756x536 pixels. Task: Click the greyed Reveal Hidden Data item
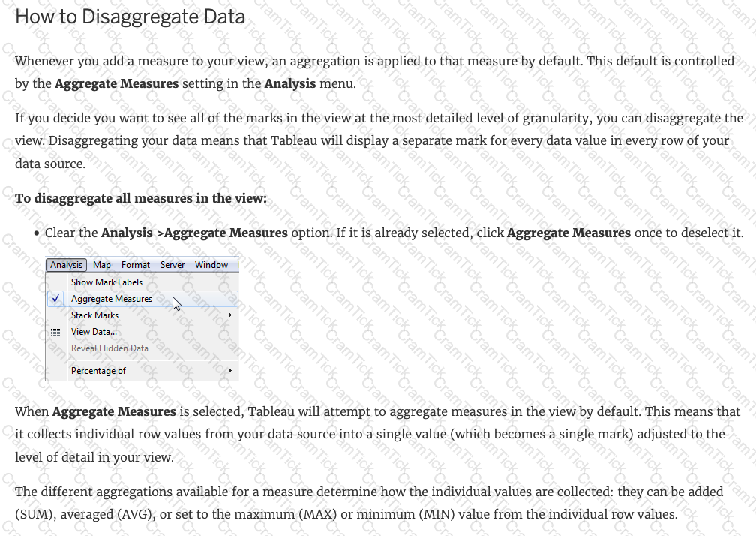[109, 348]
